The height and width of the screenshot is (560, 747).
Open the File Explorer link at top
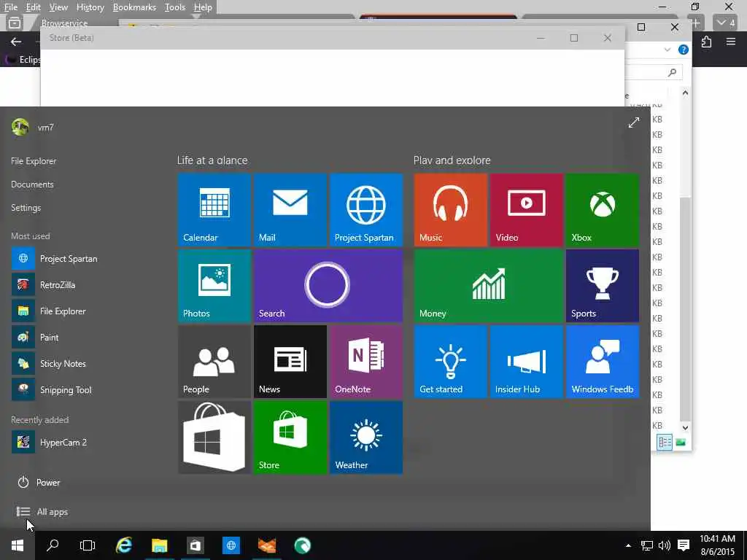point(34,161)
